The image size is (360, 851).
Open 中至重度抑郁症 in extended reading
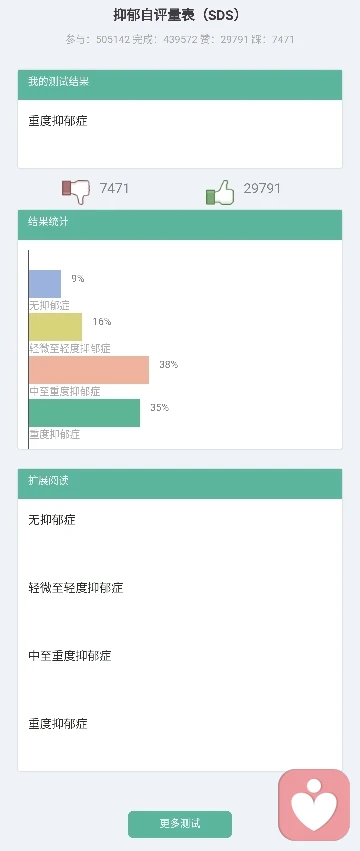(x=70, y=656)
